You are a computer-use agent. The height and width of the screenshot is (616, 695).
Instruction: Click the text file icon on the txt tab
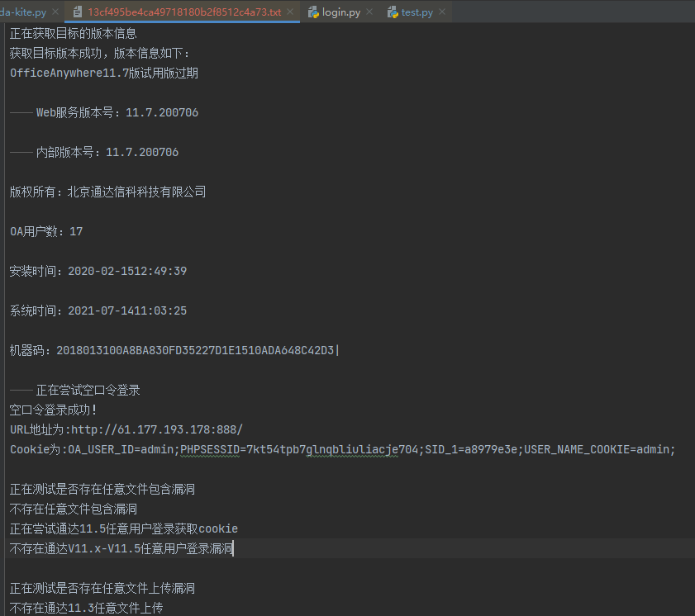pyautogui.click(x=78, y=12)
